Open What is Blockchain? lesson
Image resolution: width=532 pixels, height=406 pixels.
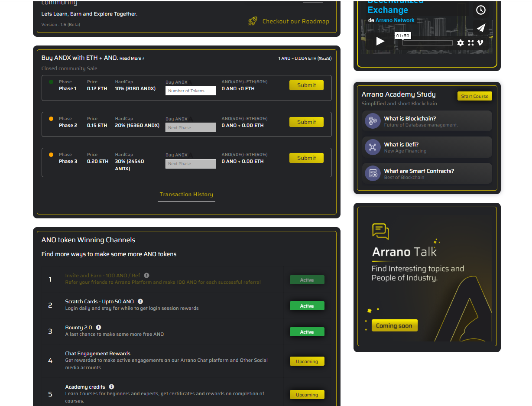[x=427, y=121]
